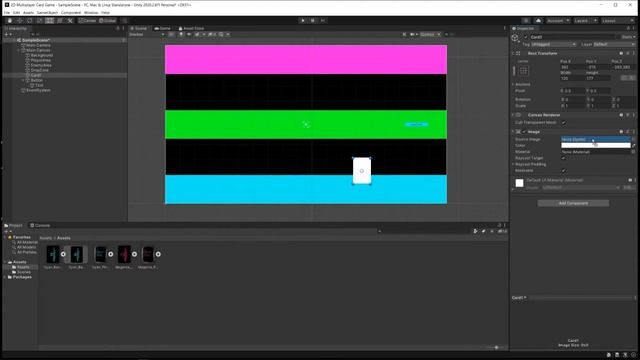Click the Pause button
The width and height of the screenshot is (640, 360).
pos(313,20)
